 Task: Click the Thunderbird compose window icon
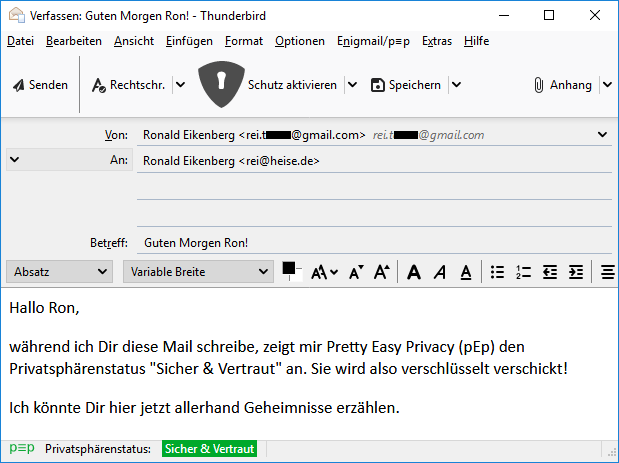[17, 15]
